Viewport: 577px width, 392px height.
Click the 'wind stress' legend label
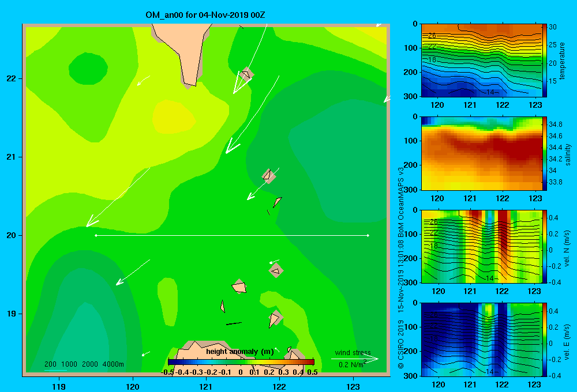point(353,352)
